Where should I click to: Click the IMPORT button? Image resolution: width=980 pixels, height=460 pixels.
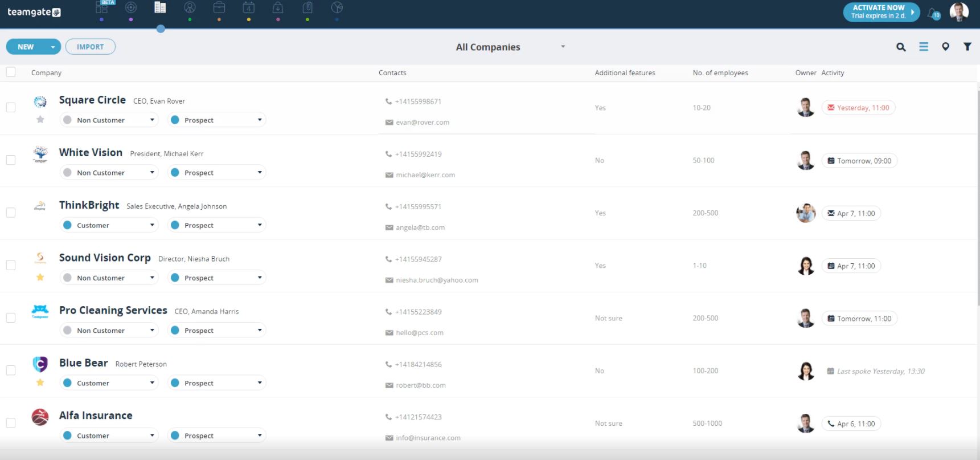[x=91, y=47]
